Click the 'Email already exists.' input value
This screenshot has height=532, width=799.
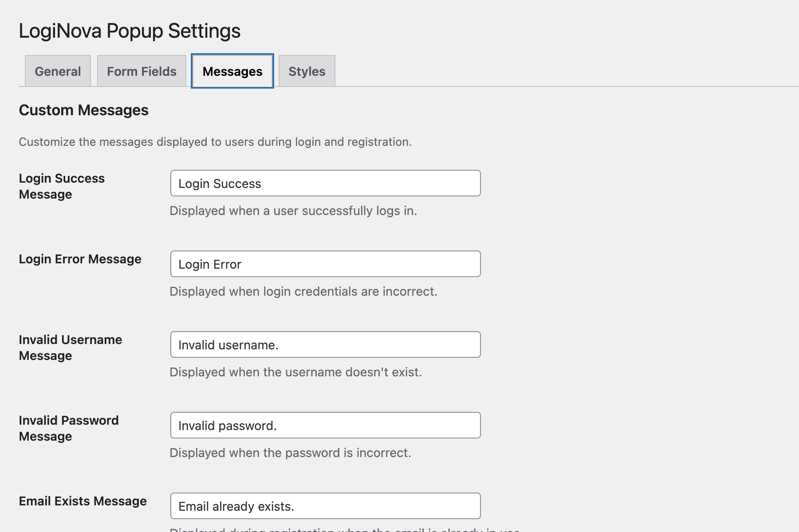tap(235, 505)
